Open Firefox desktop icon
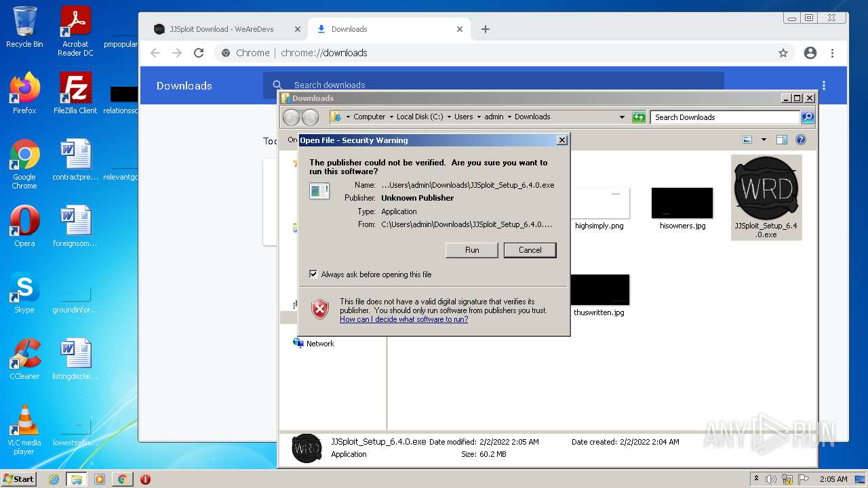Image resolution: width=868 pixels, height=488 pixels. click(x=24, y=94)
